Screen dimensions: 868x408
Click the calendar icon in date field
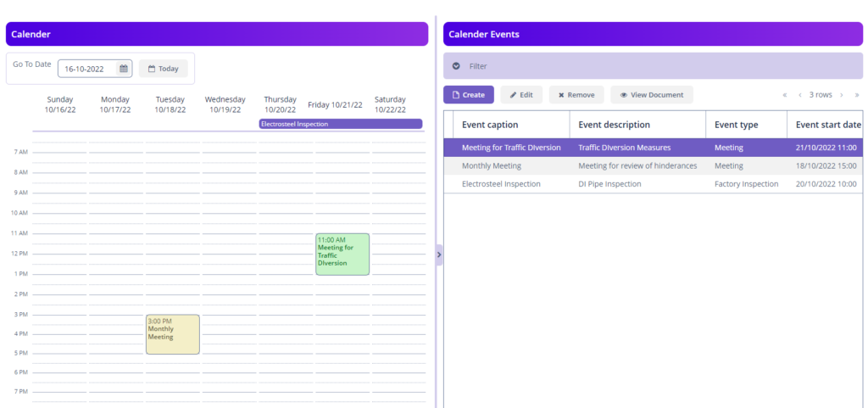coord(124,69)
